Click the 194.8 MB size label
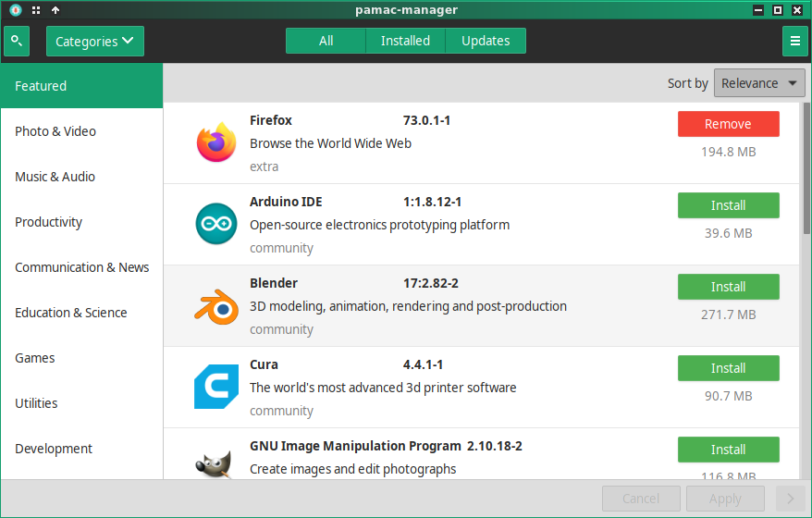This screenshot has height=518, width=812. [728, 152]
